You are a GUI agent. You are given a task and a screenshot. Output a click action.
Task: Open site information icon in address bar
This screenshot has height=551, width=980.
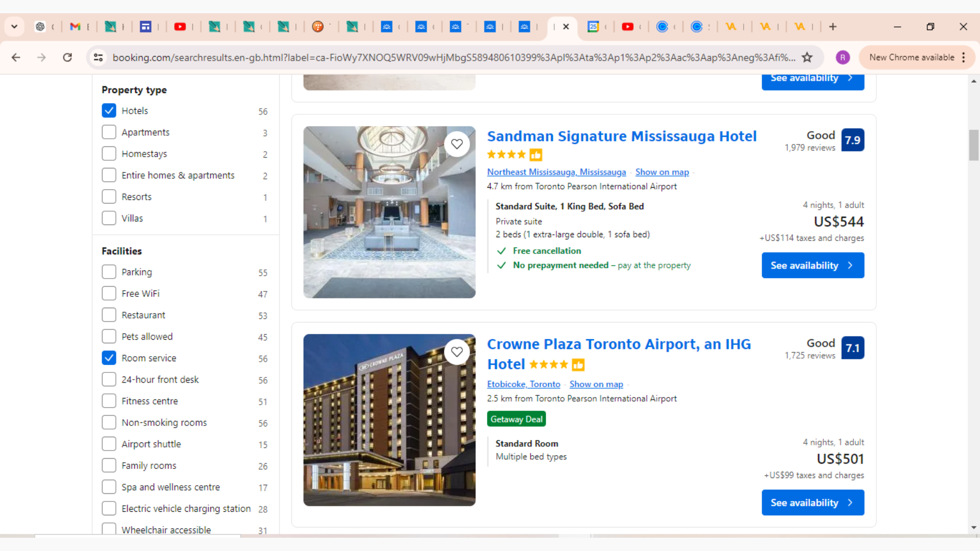coord(98,58)
